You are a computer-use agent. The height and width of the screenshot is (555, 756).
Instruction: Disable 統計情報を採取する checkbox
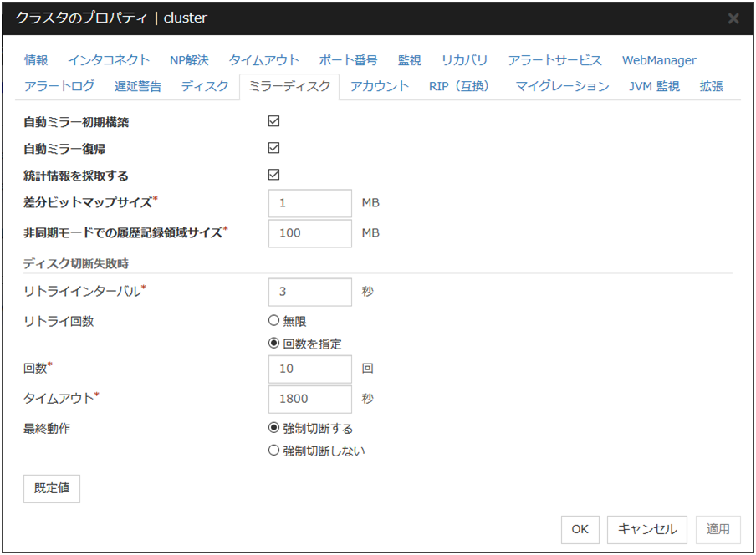pos(273,175)
